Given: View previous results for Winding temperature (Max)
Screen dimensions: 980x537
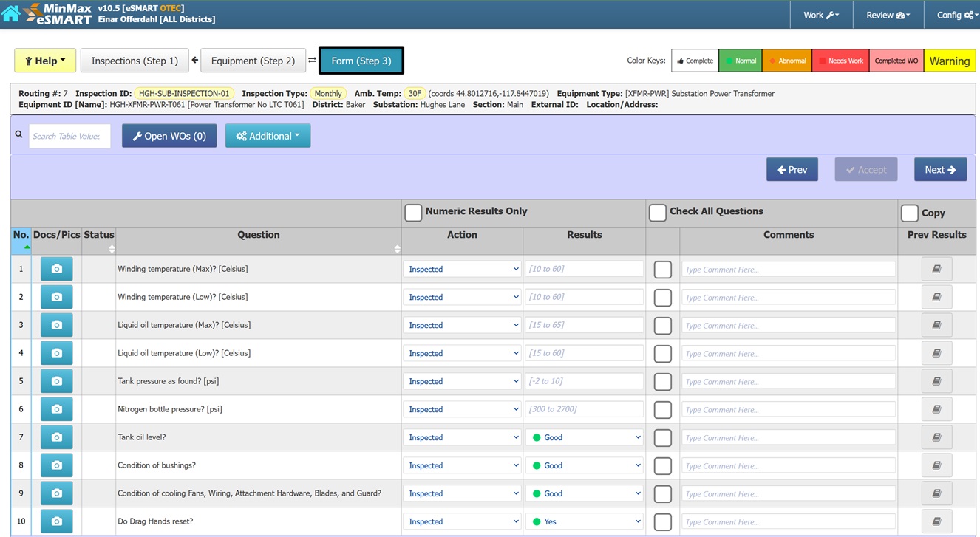Looking at the screenshot, I should click(x=936, y=269).
